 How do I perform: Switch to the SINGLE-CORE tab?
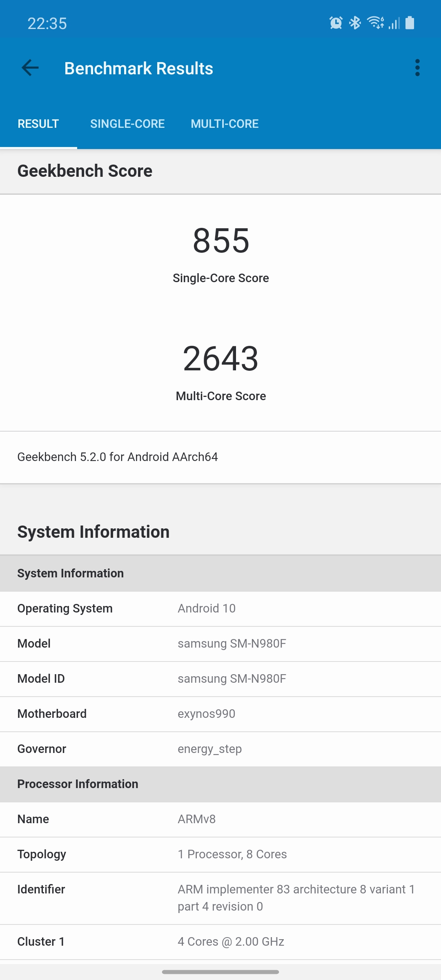[x=127, y=124]
